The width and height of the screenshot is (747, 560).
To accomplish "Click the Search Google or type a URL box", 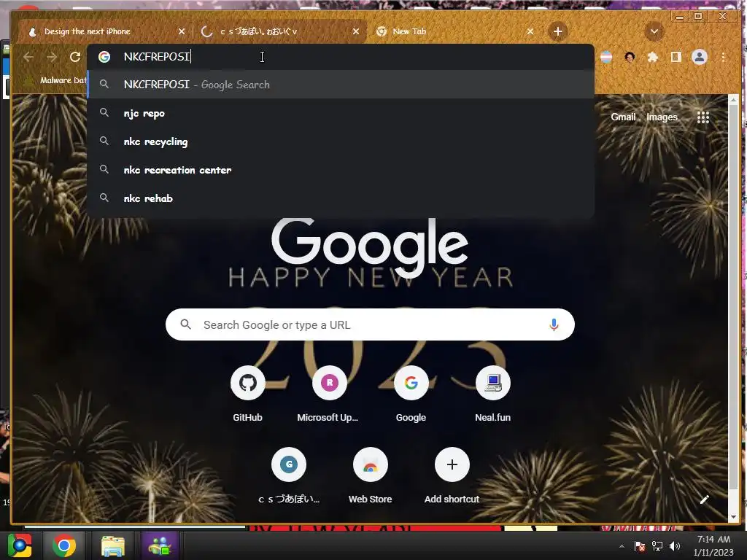I will 370,324.
